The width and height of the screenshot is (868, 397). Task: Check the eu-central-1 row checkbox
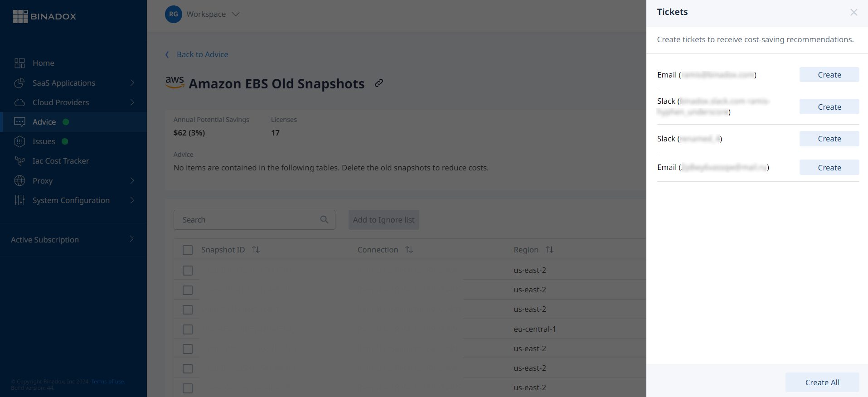pos(188,329)
